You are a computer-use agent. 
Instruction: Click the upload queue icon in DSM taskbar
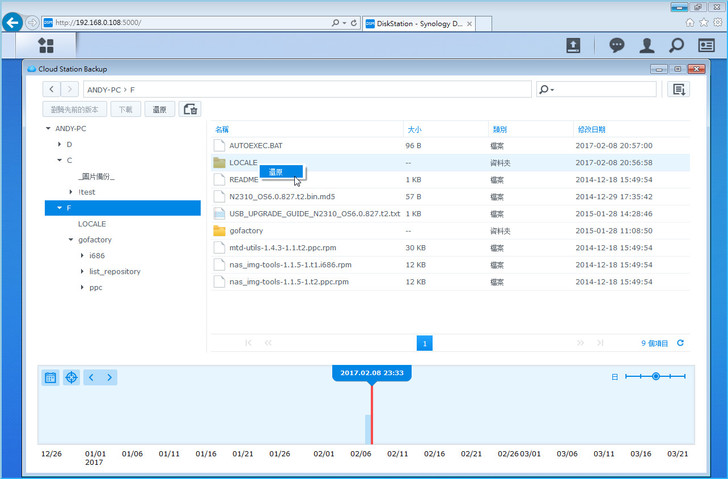click(573, 45)
